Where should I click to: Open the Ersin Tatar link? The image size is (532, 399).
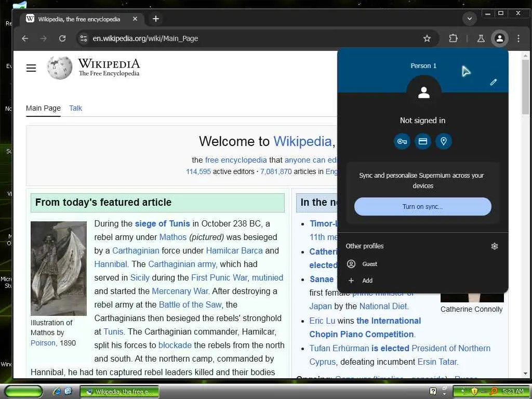(437, 362)
